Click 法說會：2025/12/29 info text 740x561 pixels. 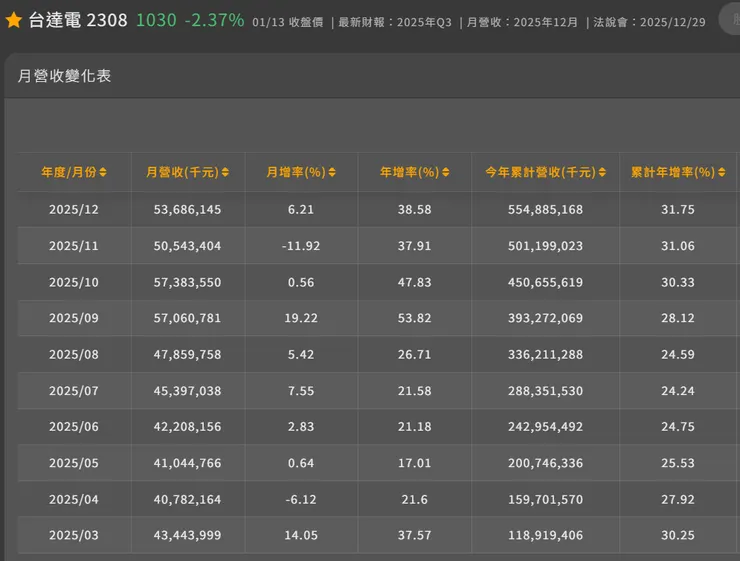click(649, 22)
